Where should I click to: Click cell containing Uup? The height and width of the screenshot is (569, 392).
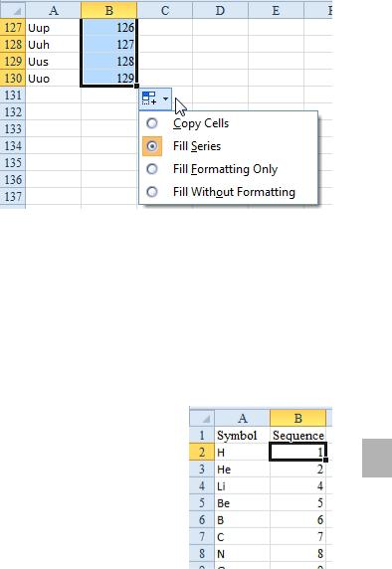tap(54, 28)
